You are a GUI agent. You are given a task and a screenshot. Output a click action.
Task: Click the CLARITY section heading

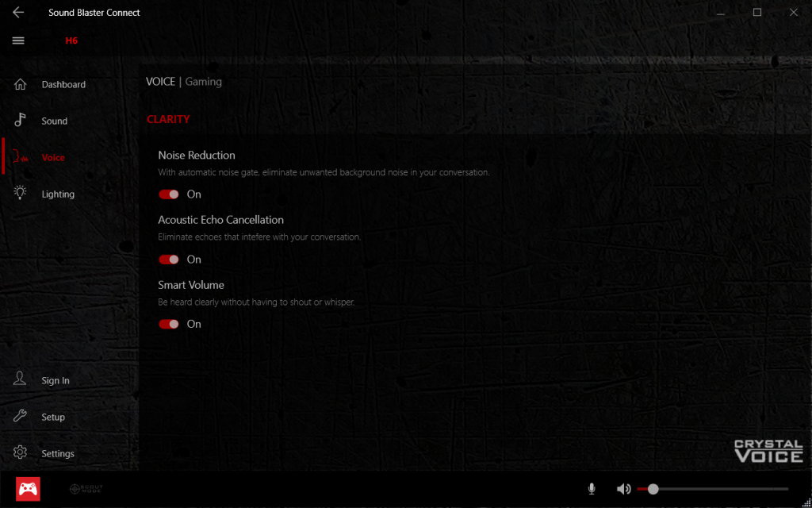pos(168,119)
